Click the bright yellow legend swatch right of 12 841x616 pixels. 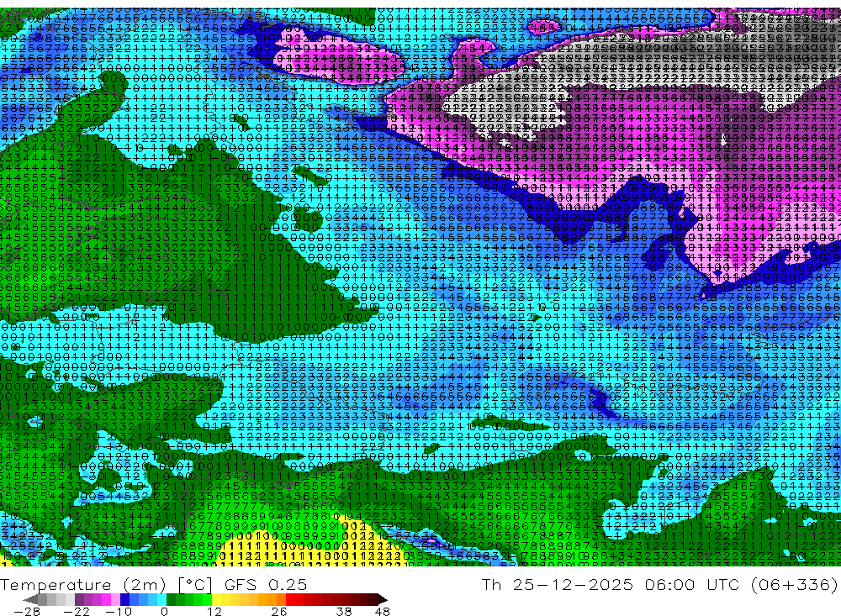pyautogui.click(x=217, y=599)
